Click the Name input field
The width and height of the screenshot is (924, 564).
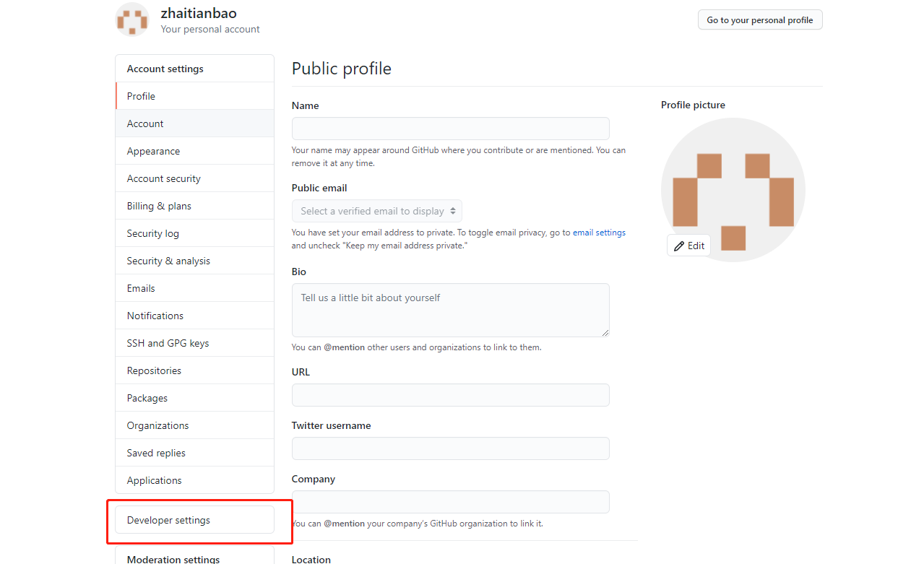[x=450, y=128]
